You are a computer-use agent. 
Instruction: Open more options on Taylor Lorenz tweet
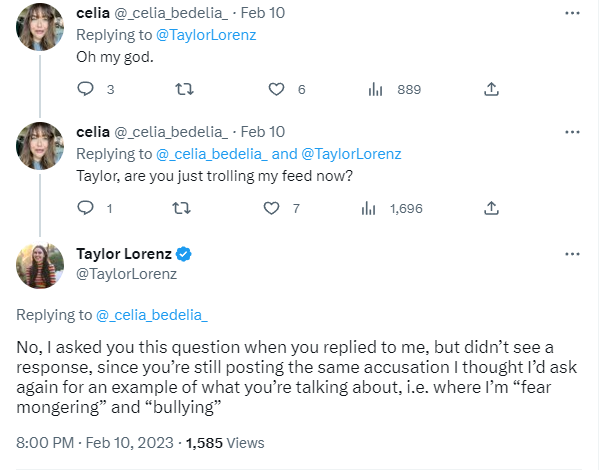[x=572, y=254]
